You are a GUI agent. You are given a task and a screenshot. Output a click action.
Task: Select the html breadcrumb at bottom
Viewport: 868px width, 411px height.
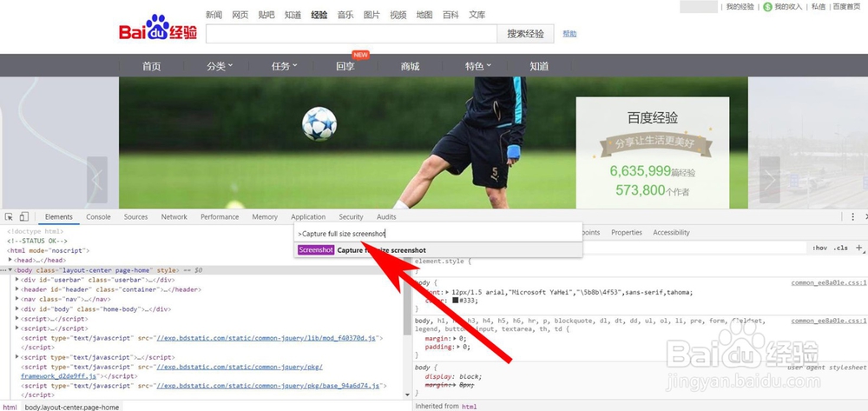[x=10, y=408]
